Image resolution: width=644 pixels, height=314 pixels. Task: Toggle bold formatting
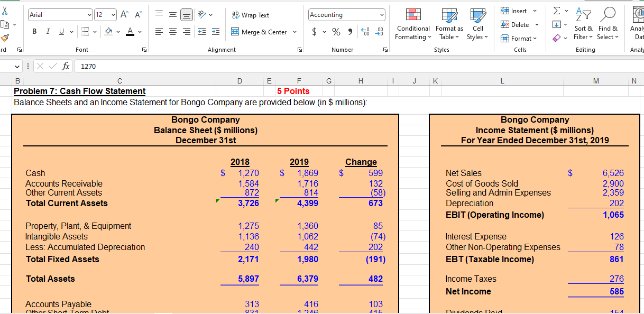pyautogui.click(x=34, y=32)
